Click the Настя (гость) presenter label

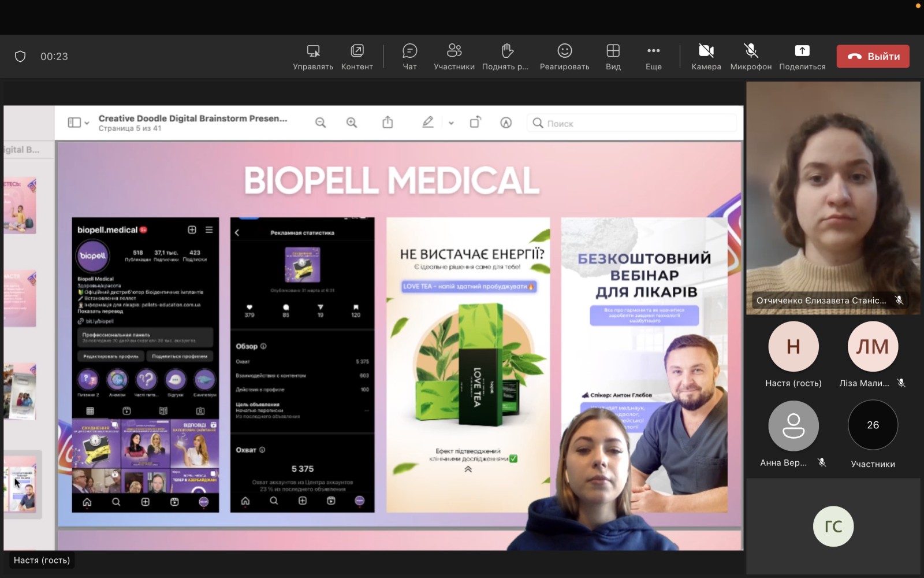(42, 560)
